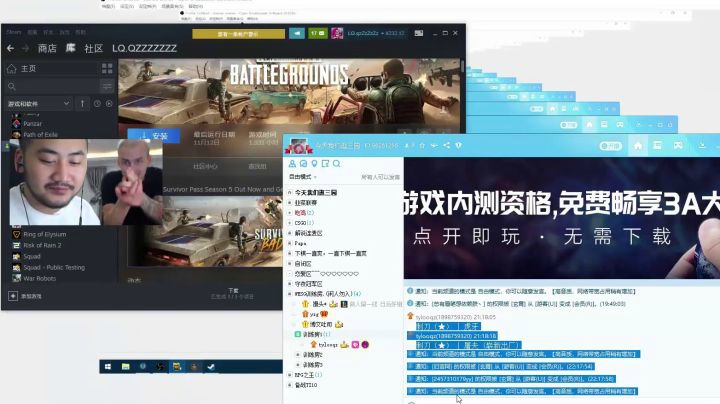Expand the CSGO channel in the YY tree
The image size is (720, 404).
pyautogui.click(x=290, y=223)
